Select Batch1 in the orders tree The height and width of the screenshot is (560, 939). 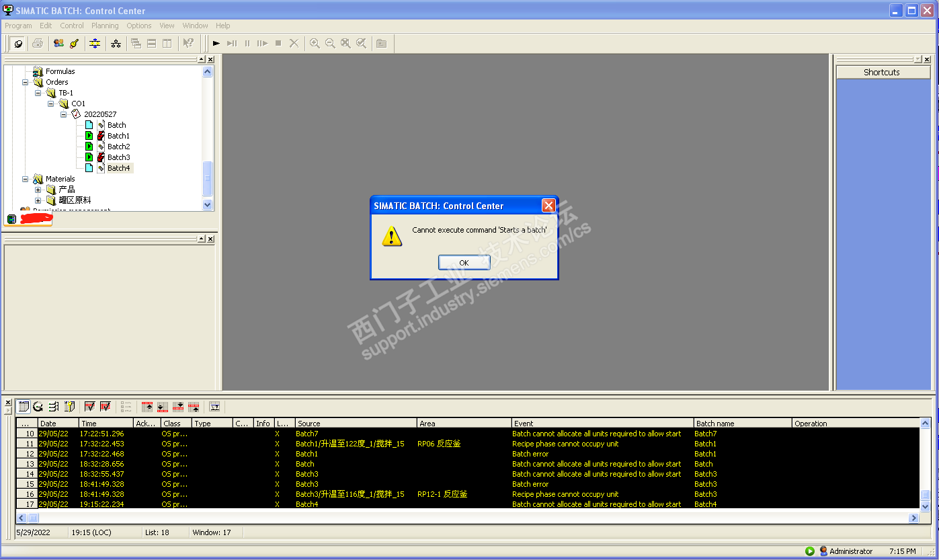point(118,136)
